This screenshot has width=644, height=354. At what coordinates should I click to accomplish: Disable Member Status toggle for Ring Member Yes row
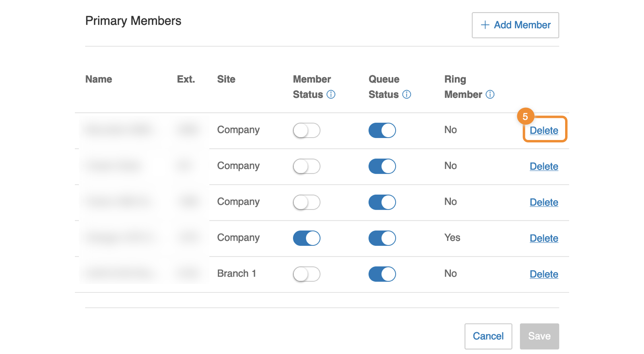pos(306,238)
